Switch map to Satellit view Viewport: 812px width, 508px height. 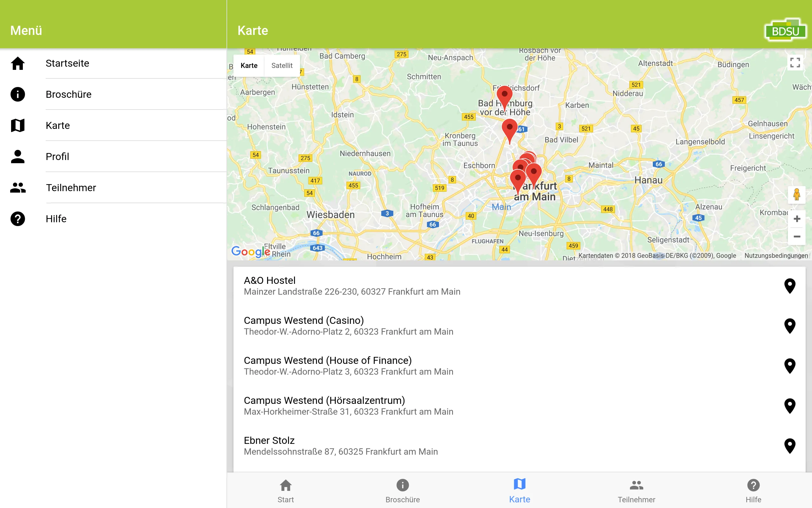(x=282, y=65)
